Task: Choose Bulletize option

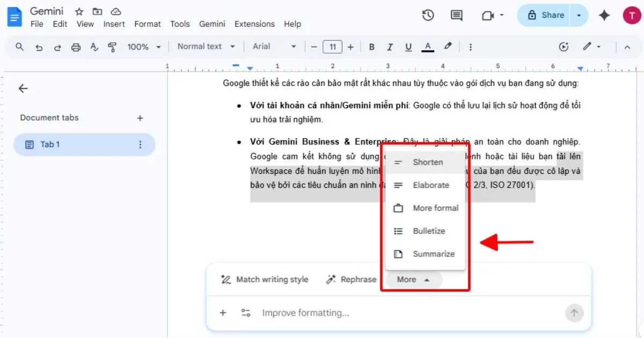Action: [426, 231]
